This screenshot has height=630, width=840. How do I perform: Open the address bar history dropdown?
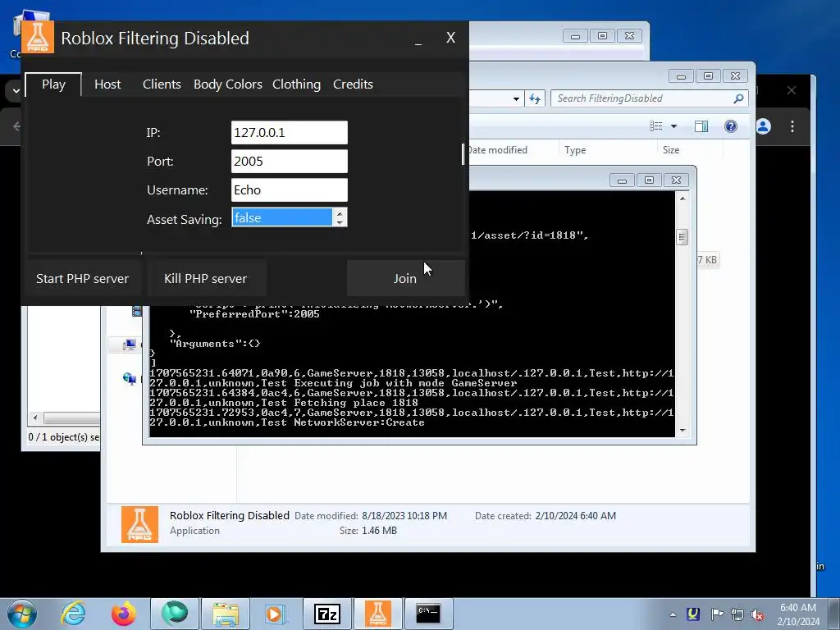click(516, 99)
